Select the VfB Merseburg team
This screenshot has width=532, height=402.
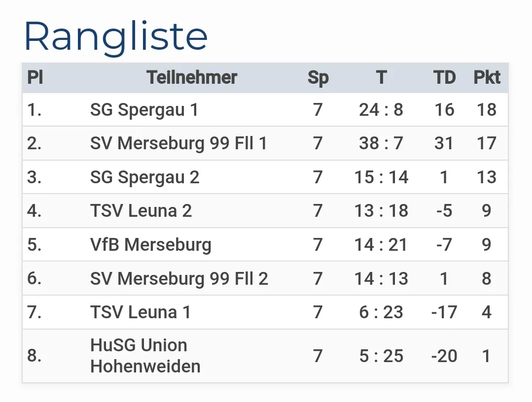click(x=150, y=245)
